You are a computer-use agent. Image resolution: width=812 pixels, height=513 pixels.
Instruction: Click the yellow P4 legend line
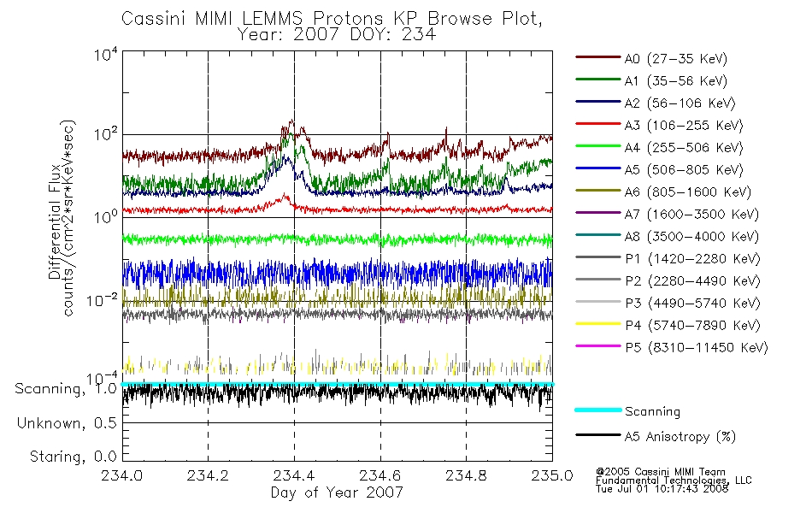[x=597, y=324]
